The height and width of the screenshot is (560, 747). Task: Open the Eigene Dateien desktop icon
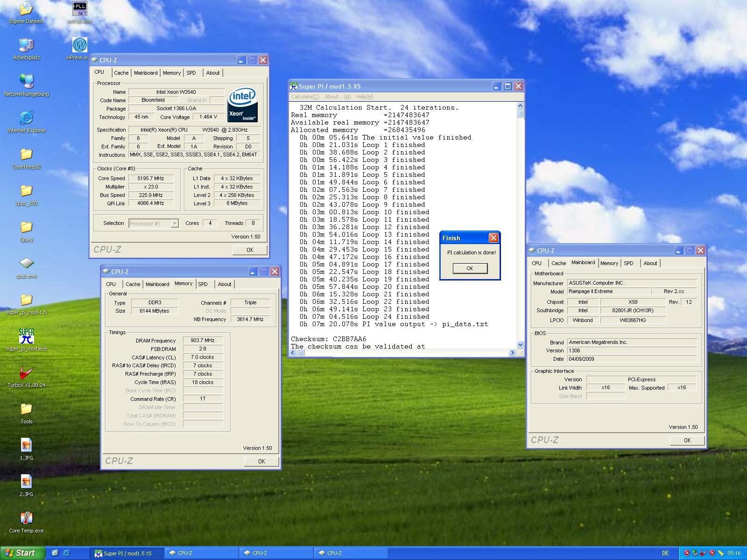[26, 12]
